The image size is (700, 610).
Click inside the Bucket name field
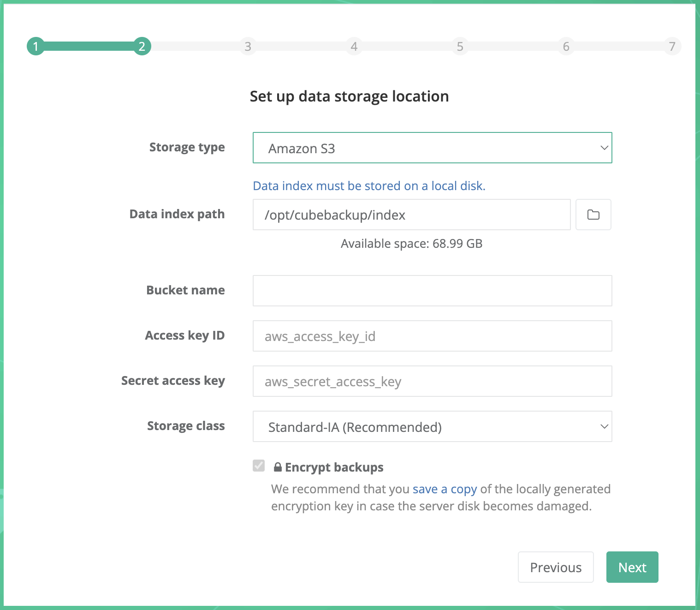pyautogui.click(x=432, y=290)
